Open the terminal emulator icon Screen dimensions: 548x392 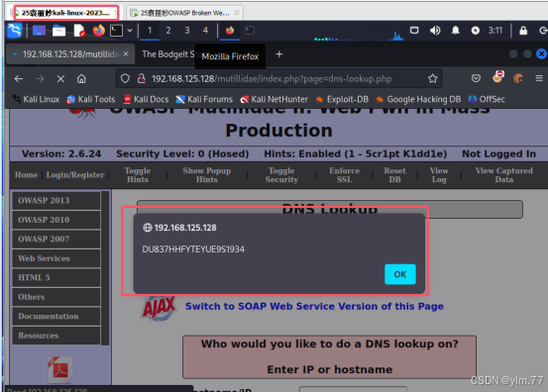coord(116,31)
